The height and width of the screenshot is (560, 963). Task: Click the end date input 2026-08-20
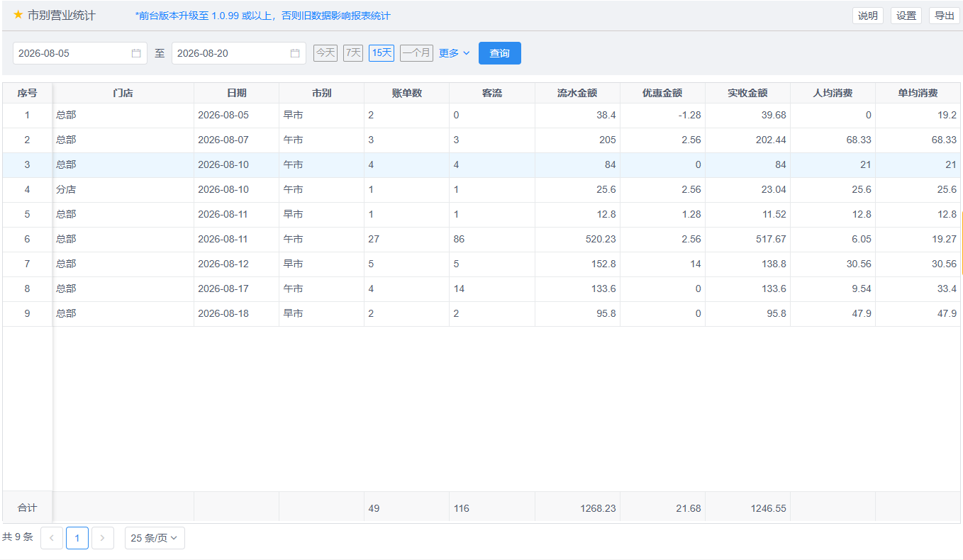[239, 53]
